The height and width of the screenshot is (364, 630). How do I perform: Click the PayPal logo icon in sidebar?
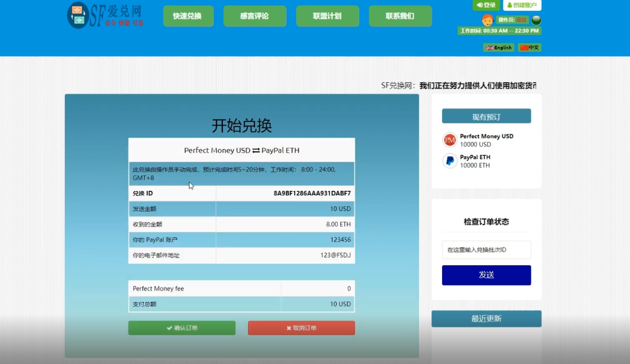[450, 161]
